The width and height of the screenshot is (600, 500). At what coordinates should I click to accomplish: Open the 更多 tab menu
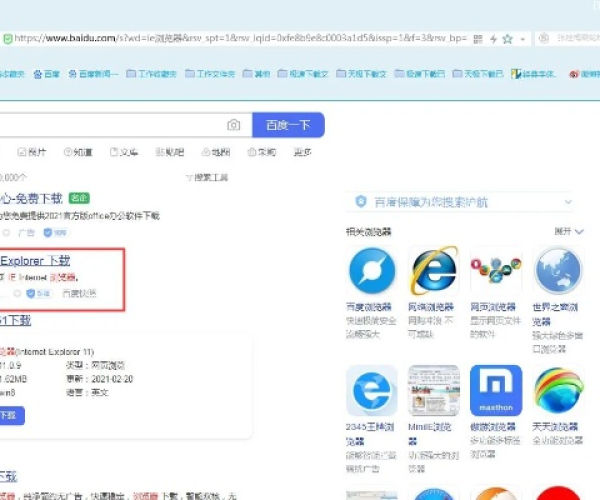pyautogui.click(x=302, y=152)
